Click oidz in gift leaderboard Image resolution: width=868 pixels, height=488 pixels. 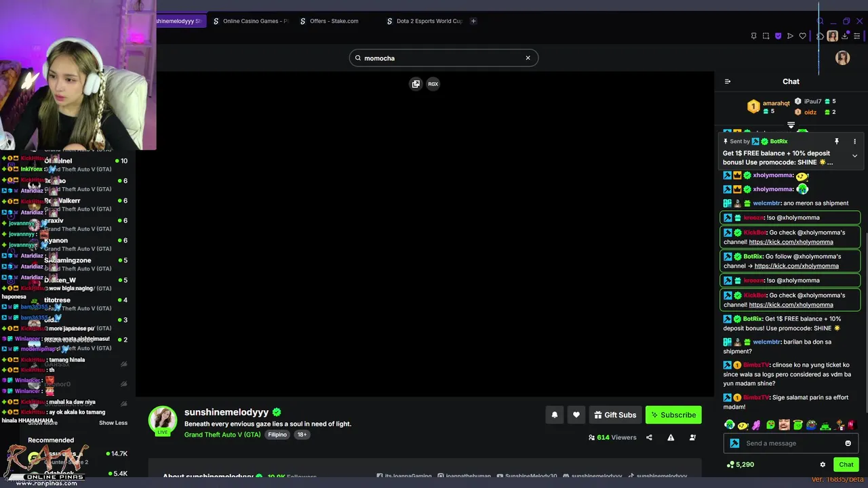(810, 112)
